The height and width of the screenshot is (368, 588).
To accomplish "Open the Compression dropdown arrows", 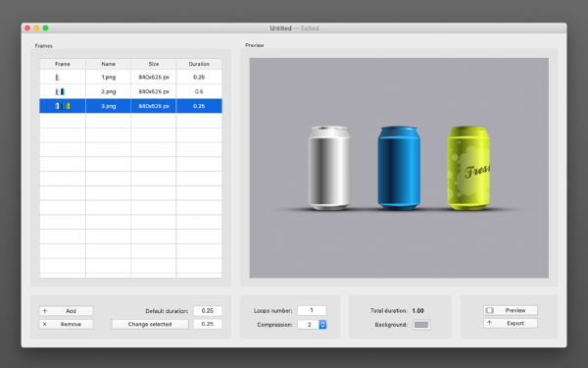I will 322,325.
